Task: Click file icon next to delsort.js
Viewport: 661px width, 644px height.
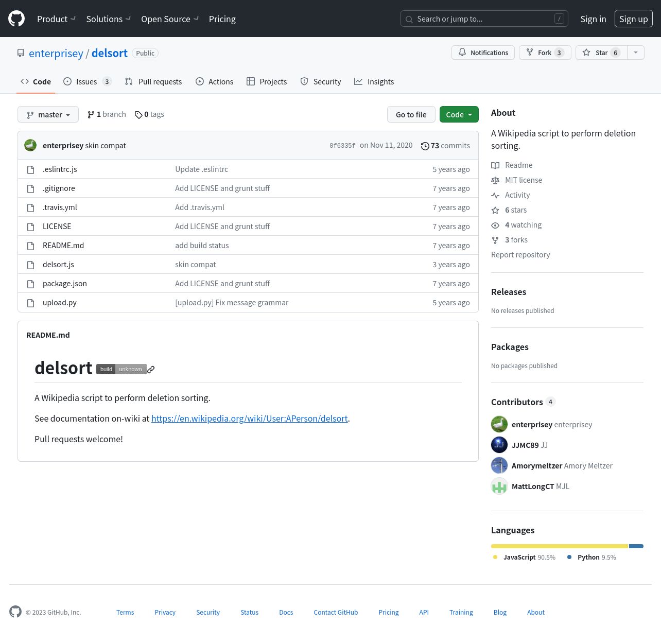Action: [30, 265]
